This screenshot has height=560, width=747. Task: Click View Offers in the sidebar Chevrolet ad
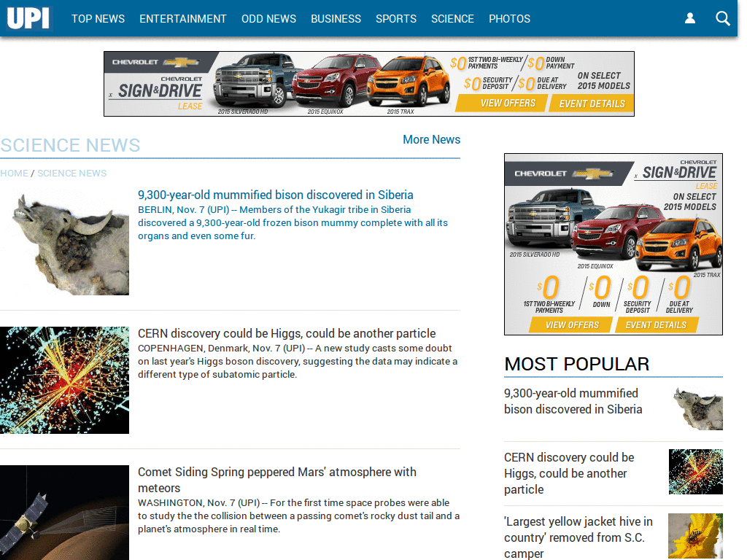[x=571, y=324]
